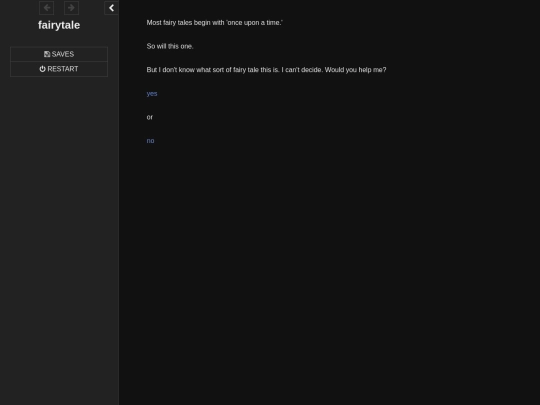
Task: Go forward in story history with right arrow
Action: 72,8
